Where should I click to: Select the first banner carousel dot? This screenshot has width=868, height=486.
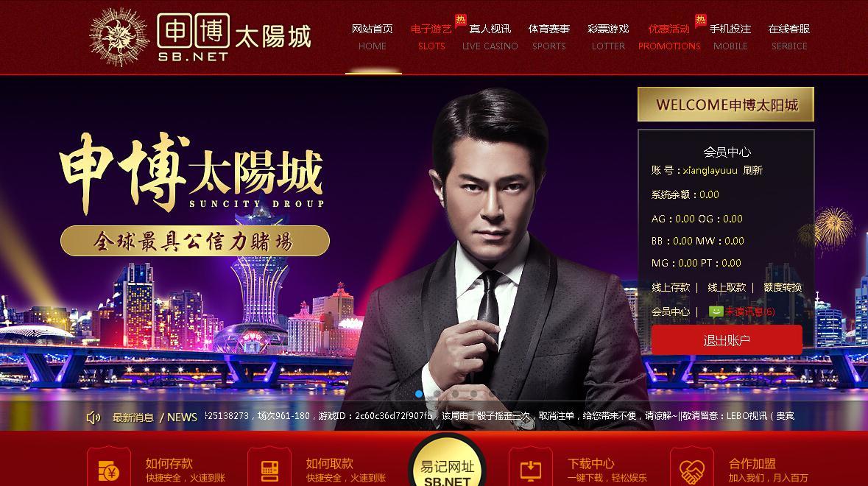(419, 394)
